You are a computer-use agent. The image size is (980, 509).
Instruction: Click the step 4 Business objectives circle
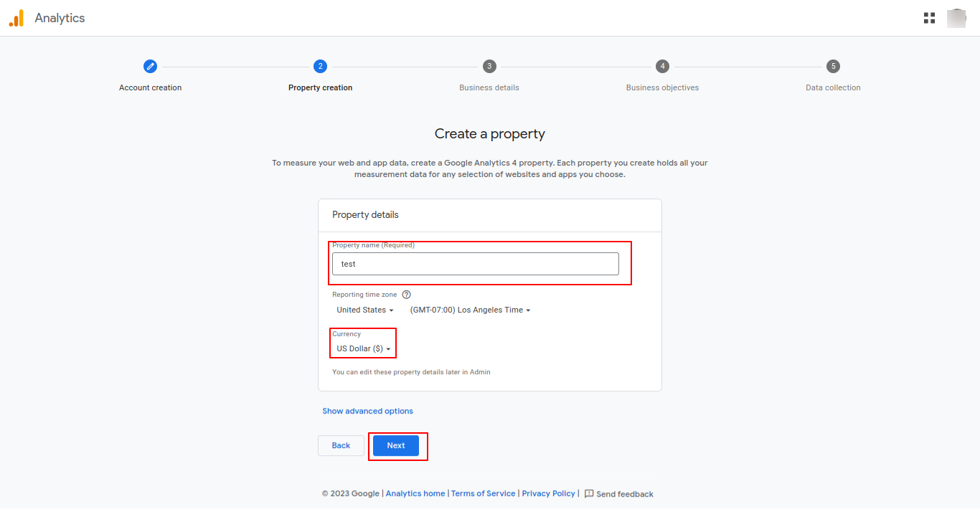tap(662, 66)
